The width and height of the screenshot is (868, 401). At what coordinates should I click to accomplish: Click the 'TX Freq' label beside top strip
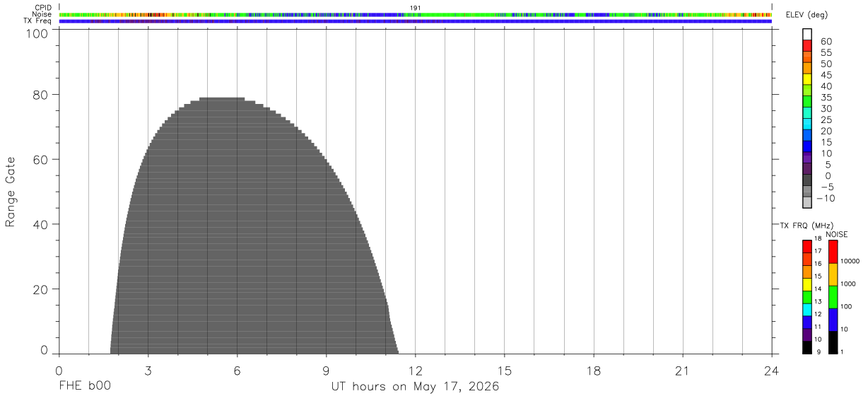click(38, 21)
